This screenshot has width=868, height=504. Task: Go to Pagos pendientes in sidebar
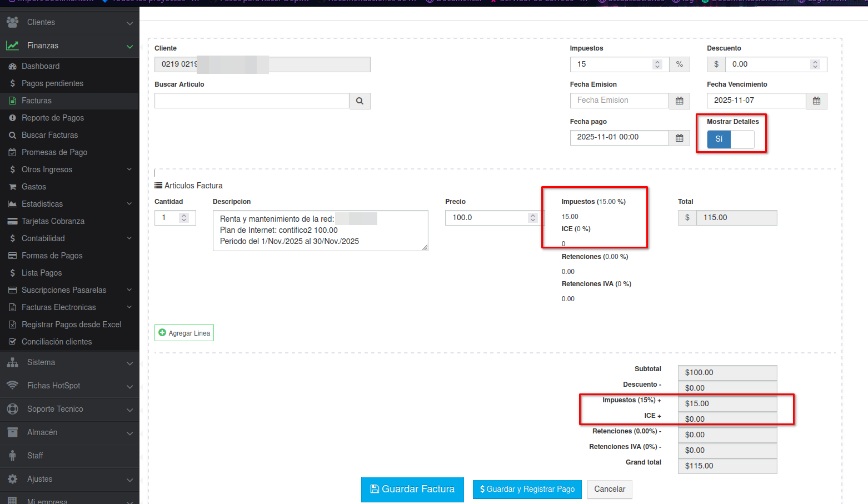pos(52,83)
